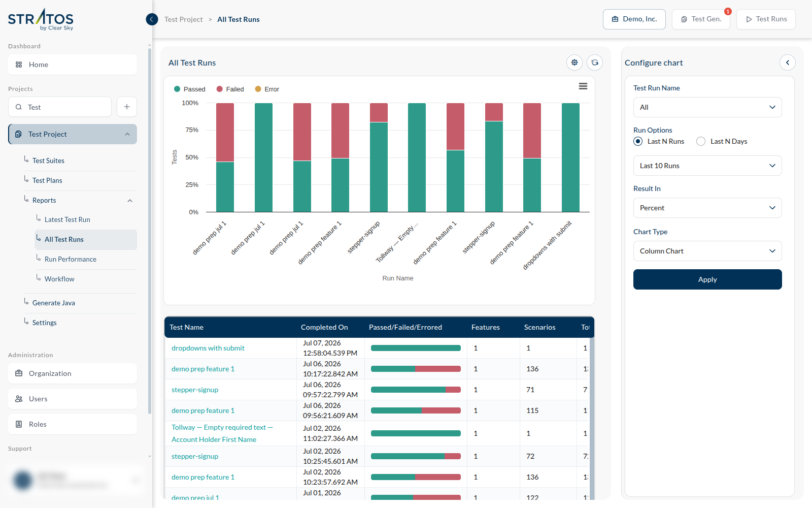812x508 pixels.
Task: Toggle Failed series in chart legend
Action: pyautogui.click(x=230, y=89)
